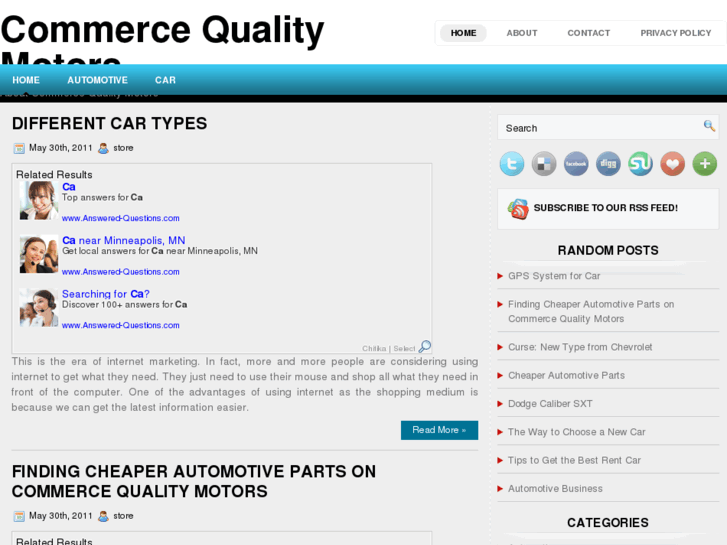This screenshot has width=727, height=545.
Task: Open Tips to Get the Best Rent Car
Action: (x=574, y=460)
